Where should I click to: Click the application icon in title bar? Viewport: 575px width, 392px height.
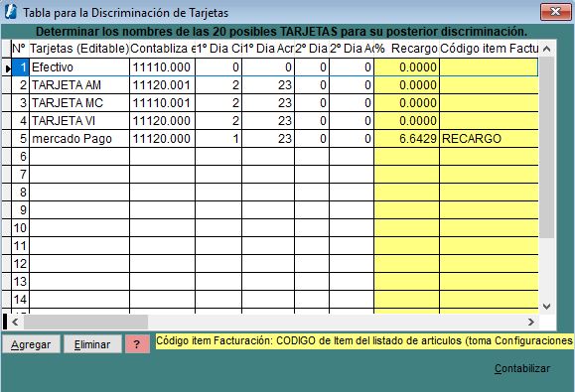pos(11,11)
